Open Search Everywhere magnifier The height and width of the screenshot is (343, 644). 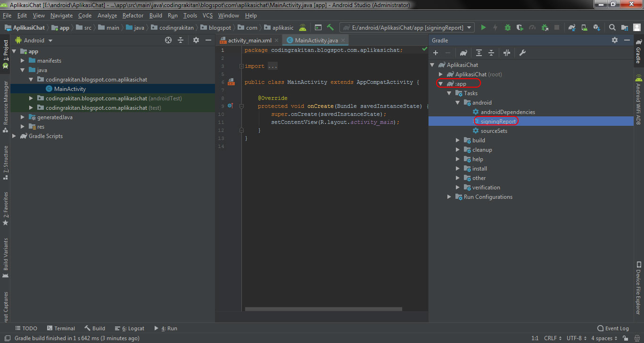pos(612,28)
